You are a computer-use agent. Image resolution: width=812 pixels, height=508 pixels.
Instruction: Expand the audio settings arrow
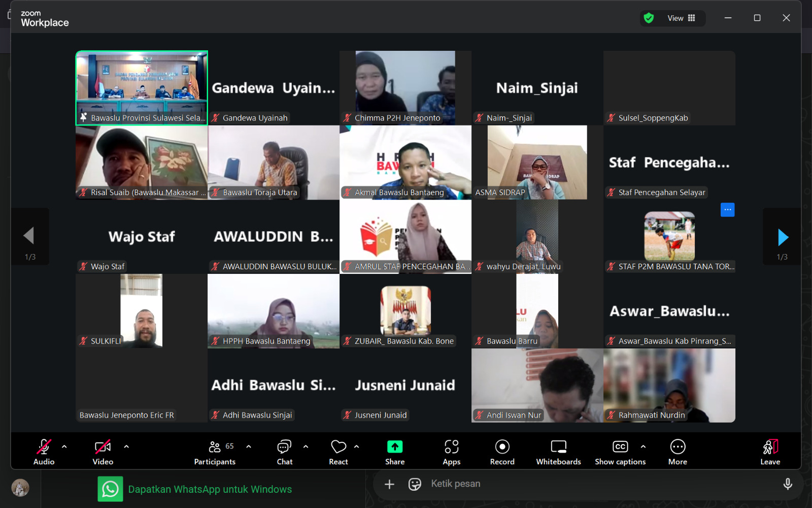[x=64, y=447]
